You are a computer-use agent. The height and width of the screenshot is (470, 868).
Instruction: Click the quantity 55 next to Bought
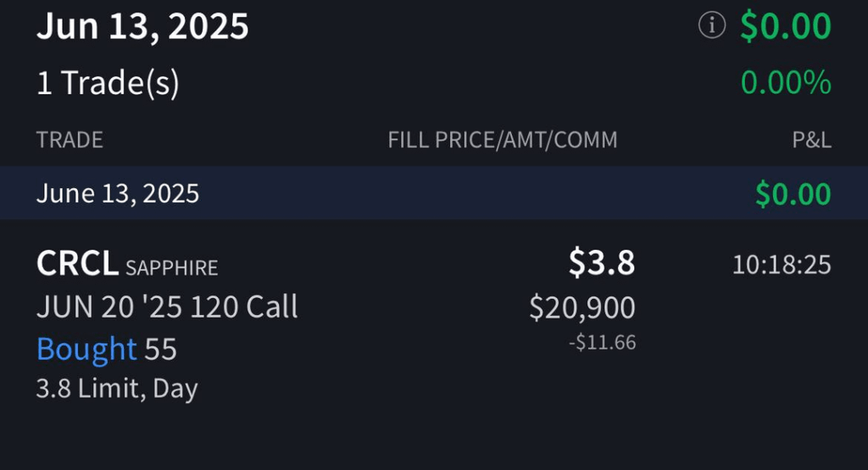(x=160, y=350)
